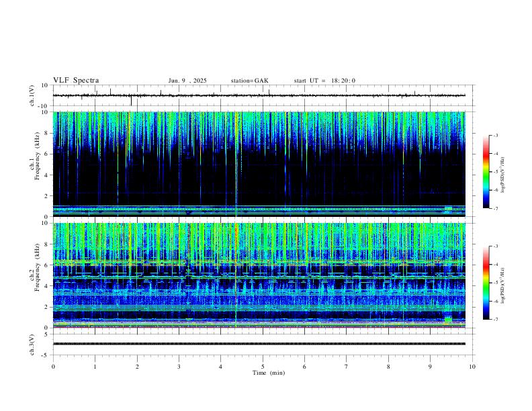Click the log(PSD) label beside the ch.2 colorbar

502,286
